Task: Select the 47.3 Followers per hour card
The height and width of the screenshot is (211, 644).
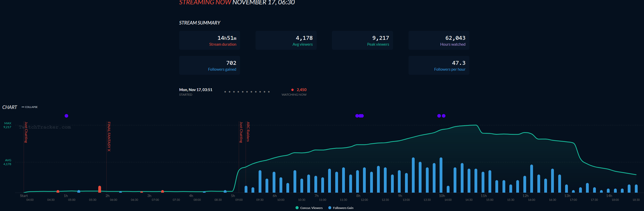Action: [439, 65]
